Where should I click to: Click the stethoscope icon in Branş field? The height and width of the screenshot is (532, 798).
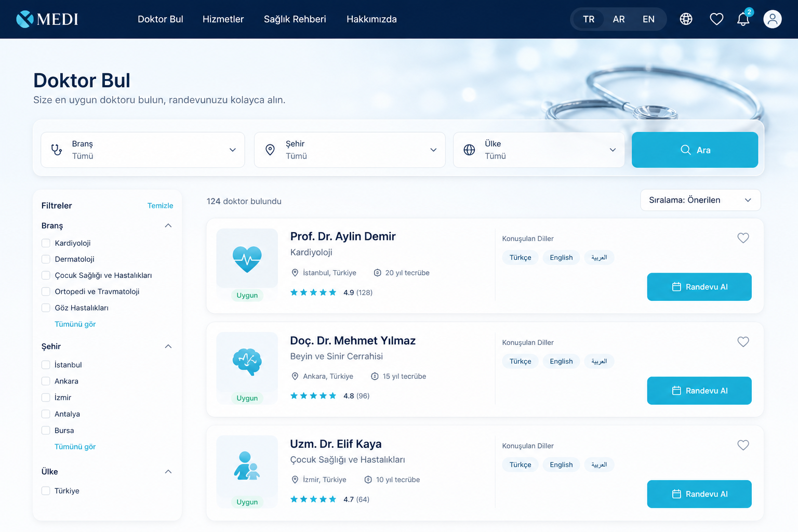pyautogui.click(x=57, y=150)
